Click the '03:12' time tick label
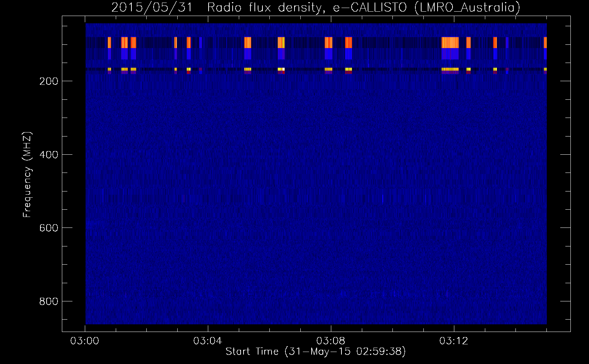Screen dimensions: 589x364 click(454, 341)
